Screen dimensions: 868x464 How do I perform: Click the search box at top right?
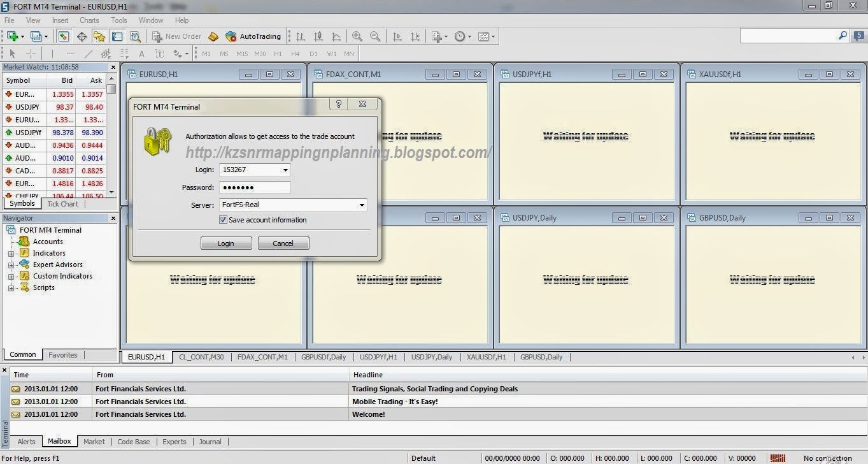point(794,36)
